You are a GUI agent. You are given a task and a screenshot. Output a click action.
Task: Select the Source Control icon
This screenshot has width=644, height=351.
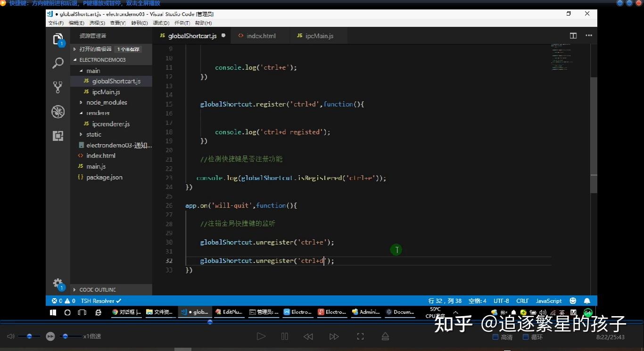point(58,87)
